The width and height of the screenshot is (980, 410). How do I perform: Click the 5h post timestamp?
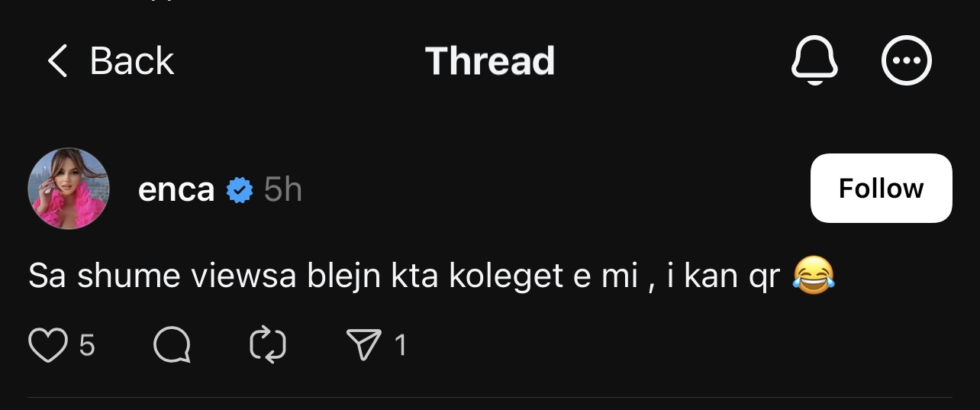pos(283,190)
